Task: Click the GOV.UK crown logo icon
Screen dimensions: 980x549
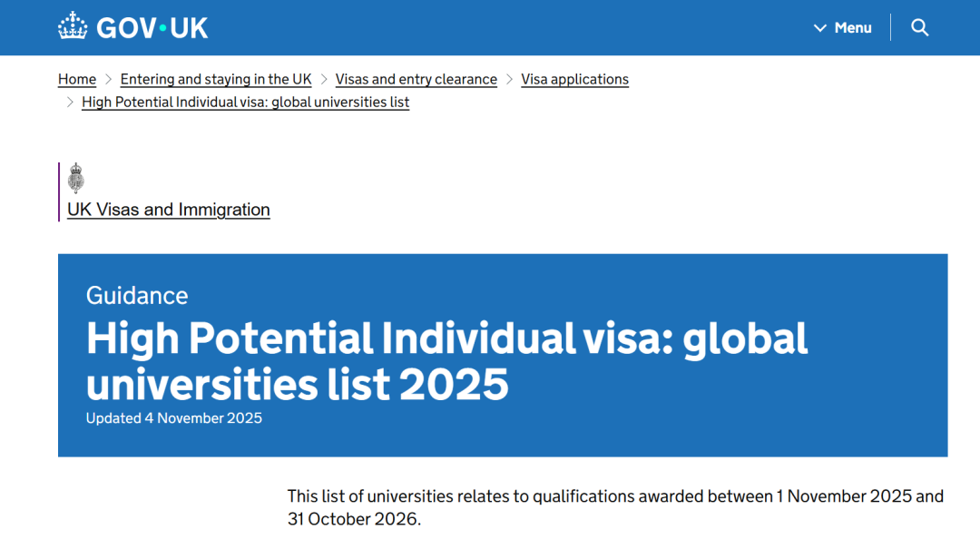Action: click(73, 26)
